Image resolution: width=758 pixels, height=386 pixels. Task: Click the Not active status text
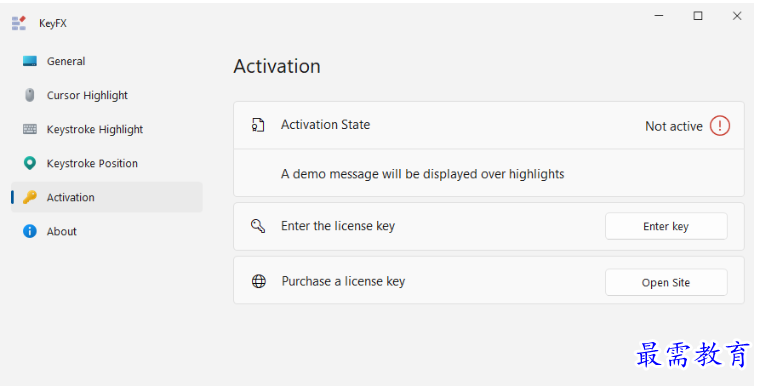673,126
